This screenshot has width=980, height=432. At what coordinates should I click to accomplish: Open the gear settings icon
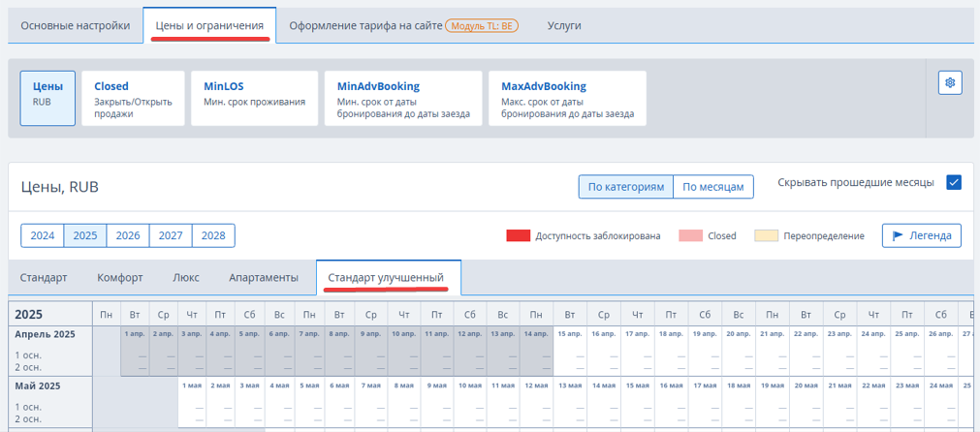950,82
